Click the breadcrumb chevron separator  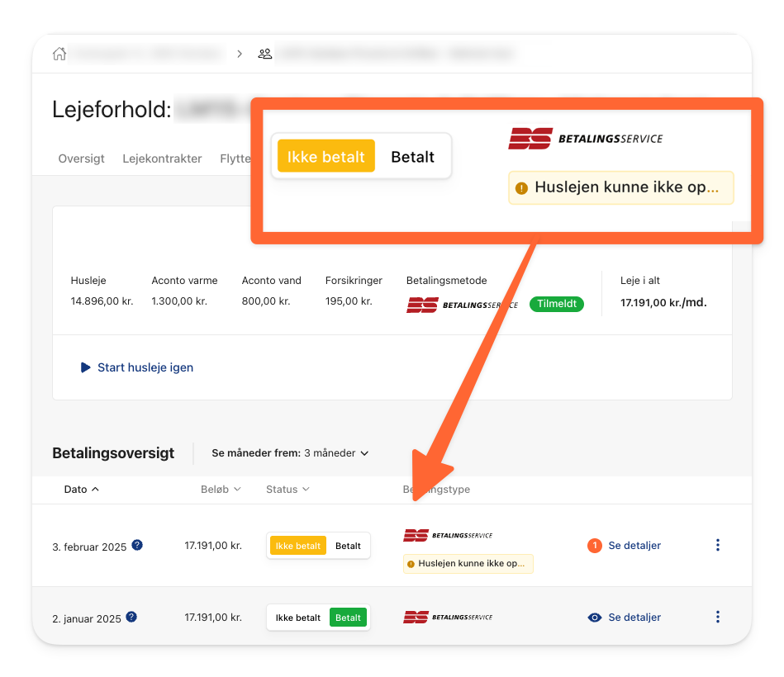click(240, 54)
